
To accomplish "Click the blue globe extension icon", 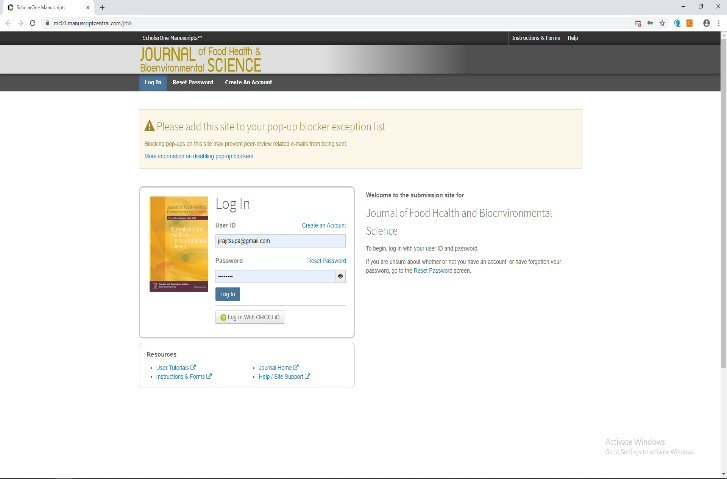I will point(677,23).
